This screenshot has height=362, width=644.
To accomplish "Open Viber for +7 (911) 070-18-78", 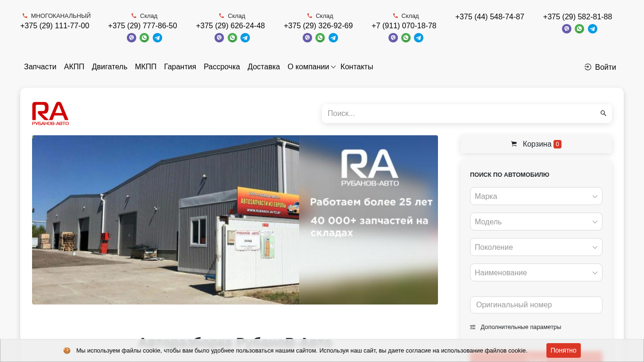I will [393, 38].
